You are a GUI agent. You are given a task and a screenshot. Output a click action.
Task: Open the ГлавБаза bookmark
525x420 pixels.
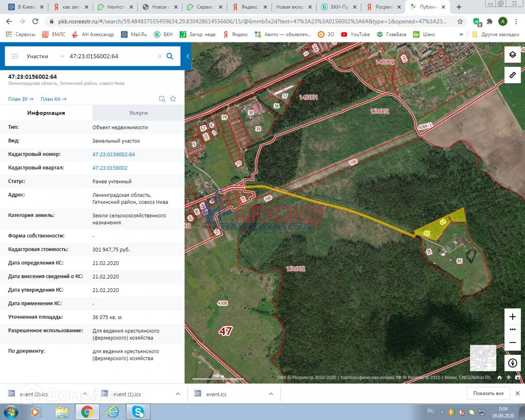(392, 34)
